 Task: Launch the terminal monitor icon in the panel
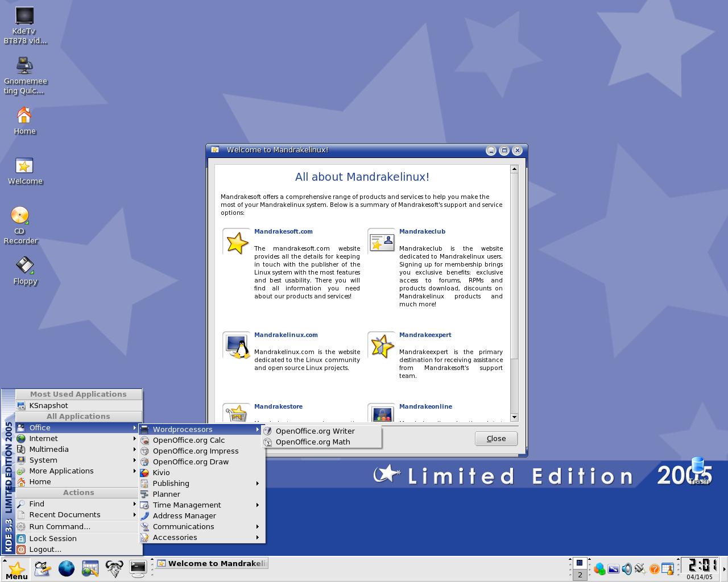[x=138, y=568]
